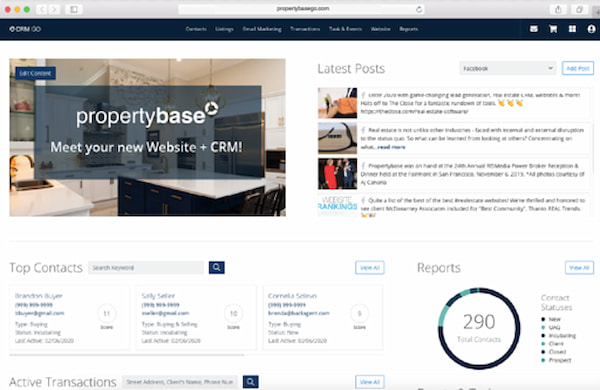Open the Sally Seller contact name

coord(158,296)
